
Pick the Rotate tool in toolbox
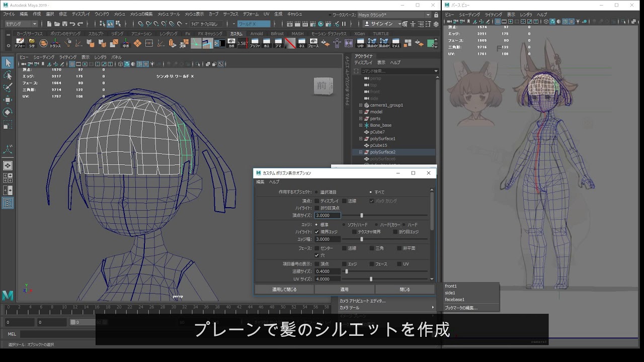[8, 112]
